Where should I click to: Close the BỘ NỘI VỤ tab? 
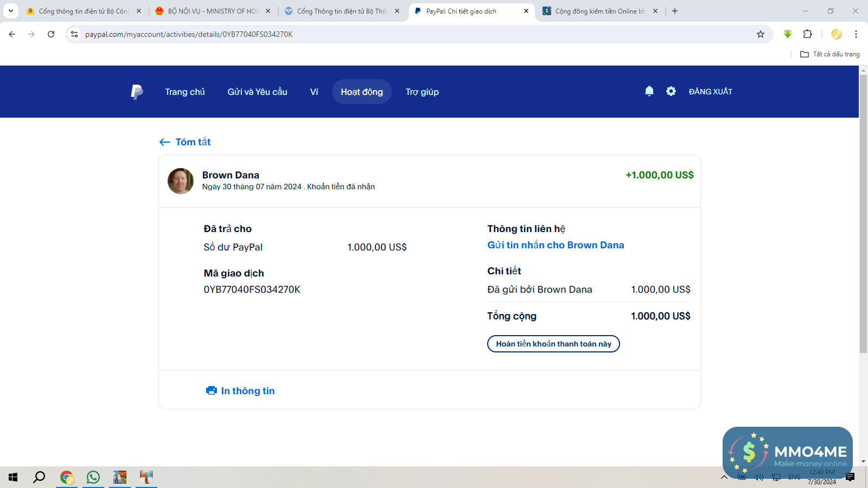(x=268, y=11)
